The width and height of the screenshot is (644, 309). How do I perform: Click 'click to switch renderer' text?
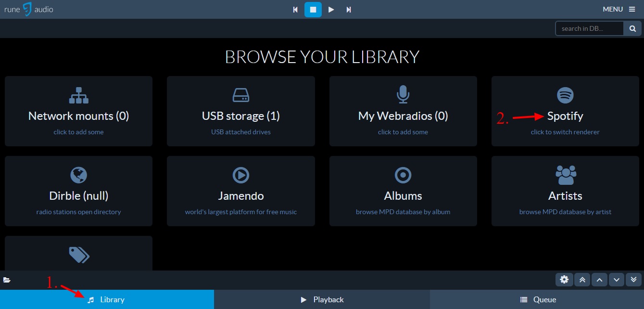click(565, 132)
